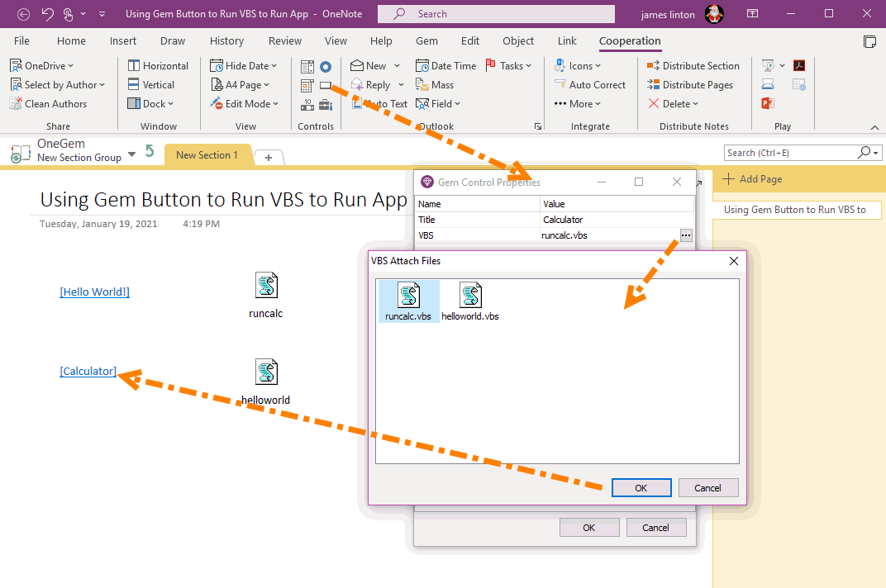Viewport: 886px width, 588px height.
Task: Click the runcalc attachment on the page
Action: click(266, 296)
